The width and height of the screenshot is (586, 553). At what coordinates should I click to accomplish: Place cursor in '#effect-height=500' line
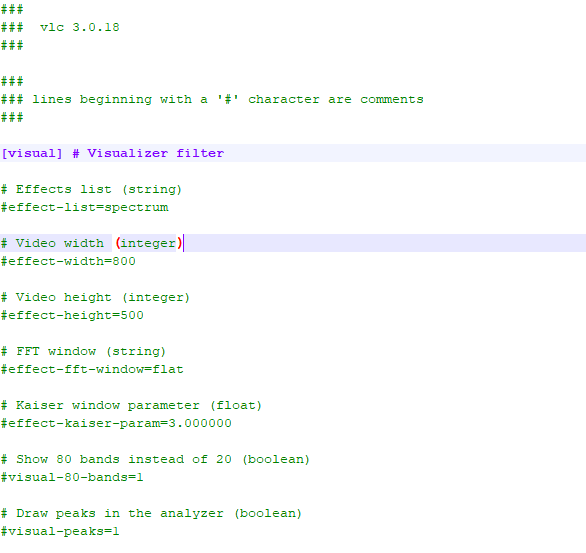click(x=73, y=315)
